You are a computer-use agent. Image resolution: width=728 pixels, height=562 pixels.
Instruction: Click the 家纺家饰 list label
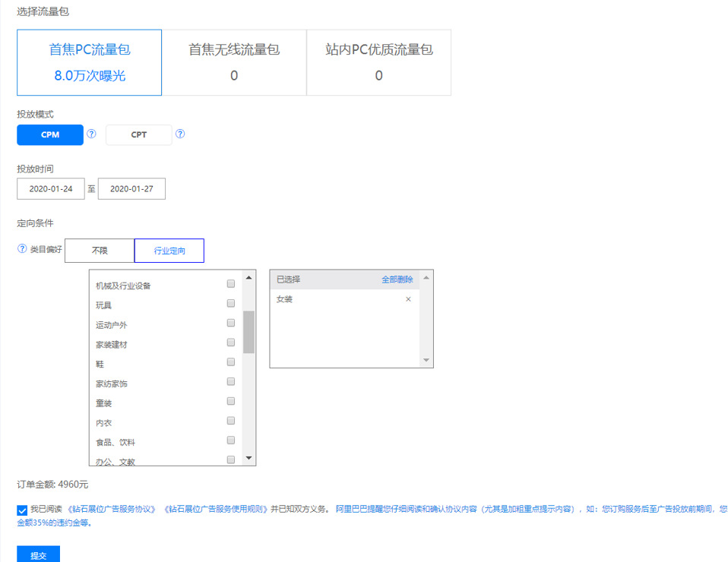(x=112, y=384)
